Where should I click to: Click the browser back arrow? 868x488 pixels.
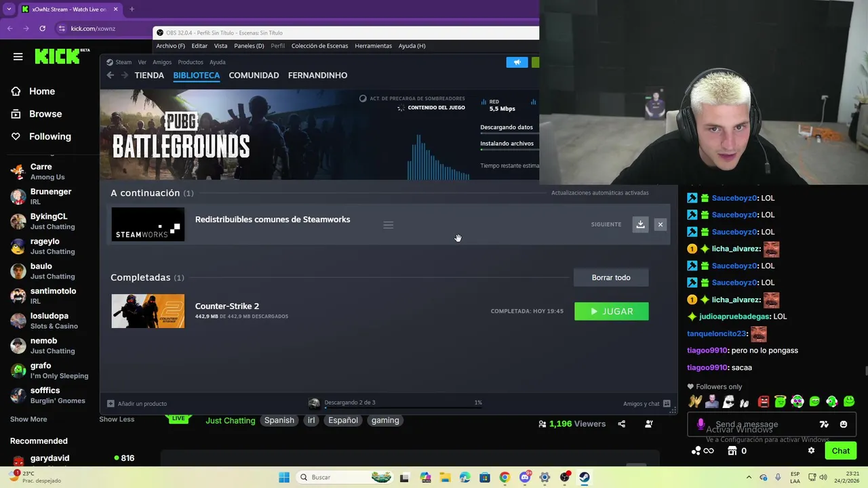pyautogui.click(x=9, y=28)
